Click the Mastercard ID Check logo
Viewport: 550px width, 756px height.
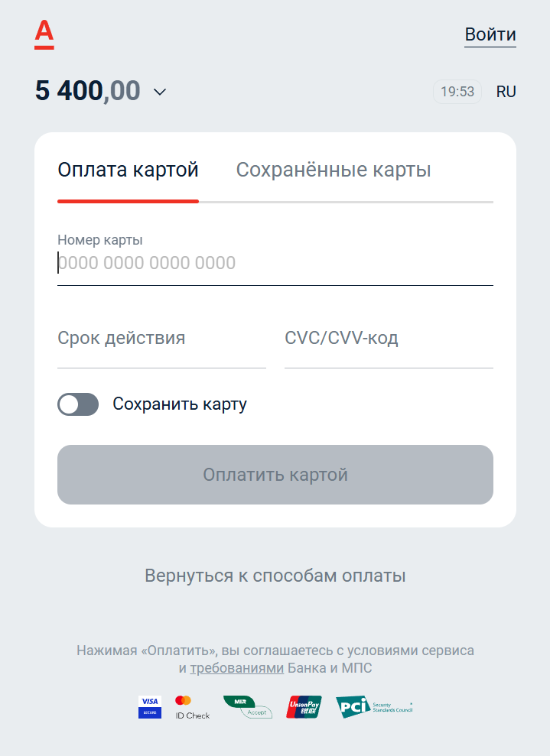coord(193,707)
